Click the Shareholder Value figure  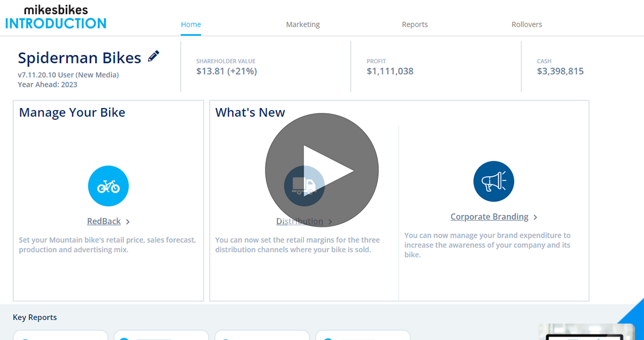pyautogui.click(x=227, y=71)
